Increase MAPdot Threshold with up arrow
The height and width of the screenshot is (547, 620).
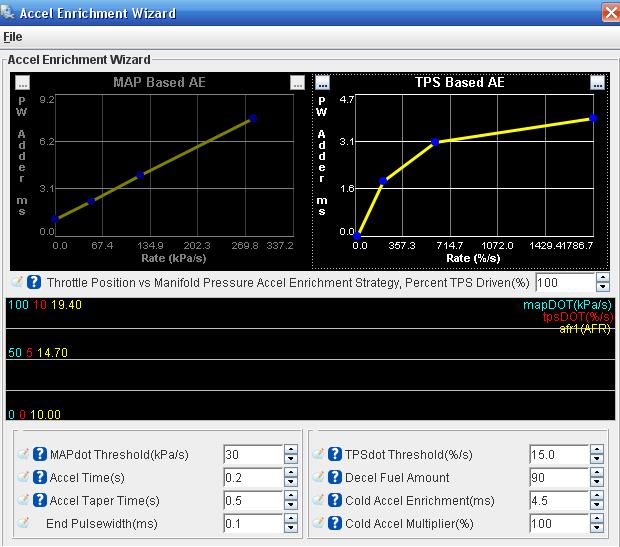click(291, 449)
